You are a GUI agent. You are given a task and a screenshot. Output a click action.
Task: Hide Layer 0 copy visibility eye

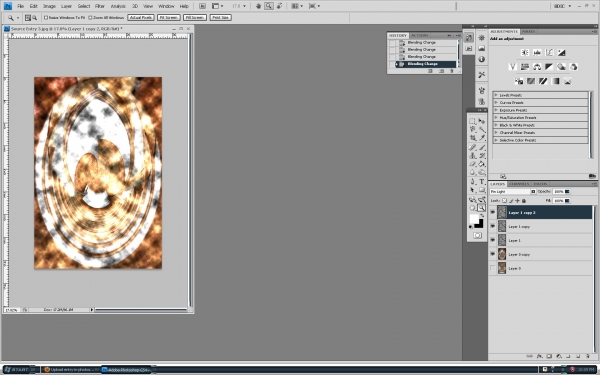pyautogui.click(x=493, y=254)
